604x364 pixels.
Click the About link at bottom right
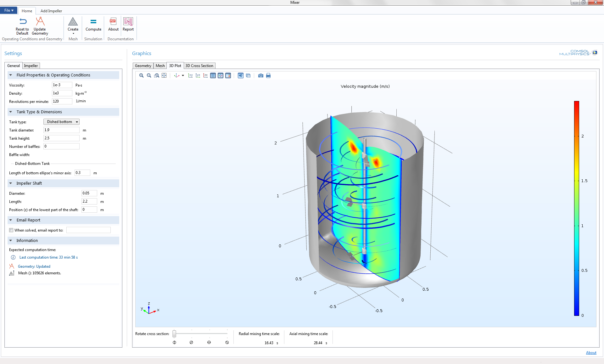pos(591,353)
